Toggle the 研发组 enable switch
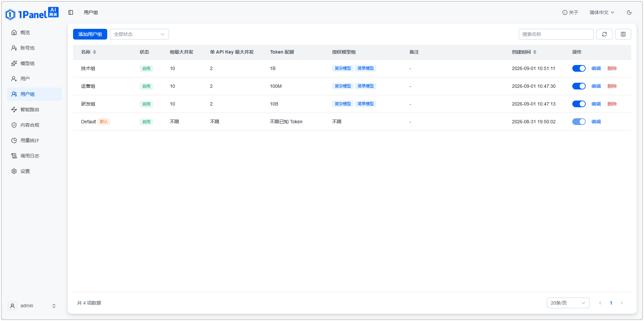 click(579, 104)
